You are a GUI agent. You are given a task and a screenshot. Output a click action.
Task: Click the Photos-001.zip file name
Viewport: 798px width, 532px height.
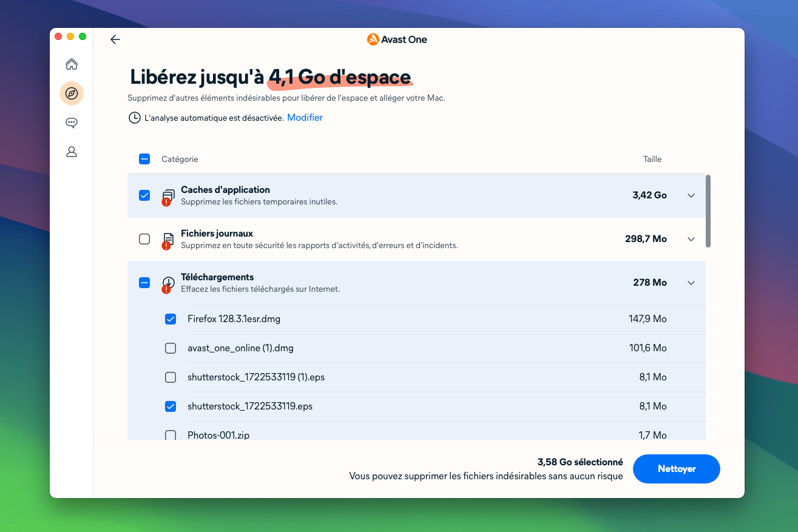pos(218,435)
